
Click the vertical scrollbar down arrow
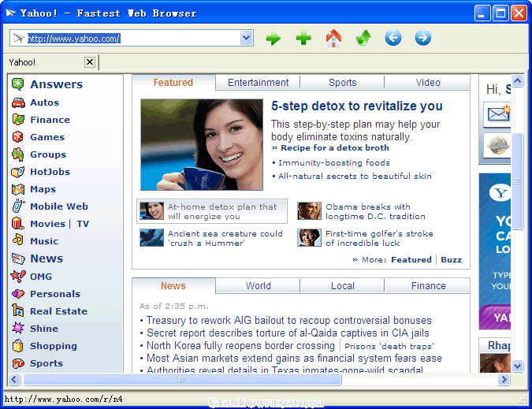pos(517,366)
